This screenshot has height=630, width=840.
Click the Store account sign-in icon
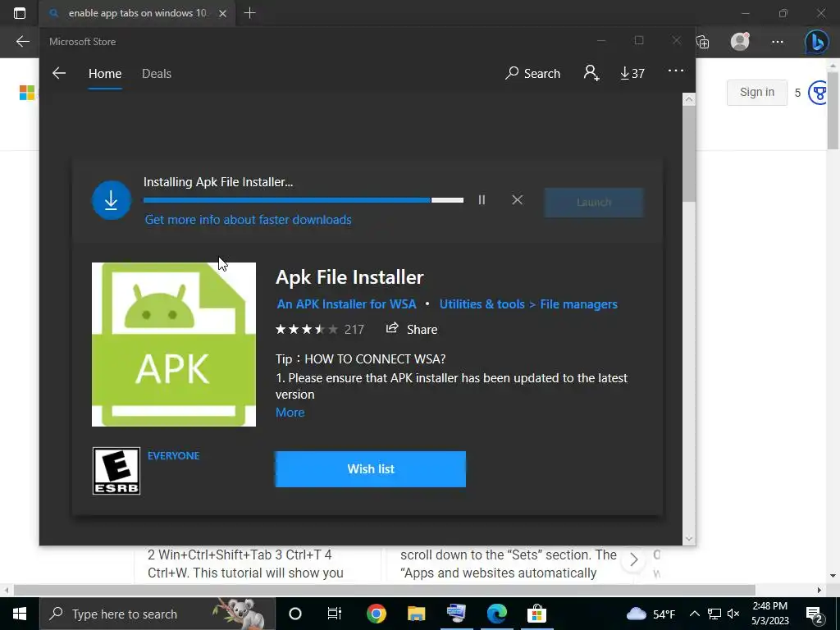[591, 73]
